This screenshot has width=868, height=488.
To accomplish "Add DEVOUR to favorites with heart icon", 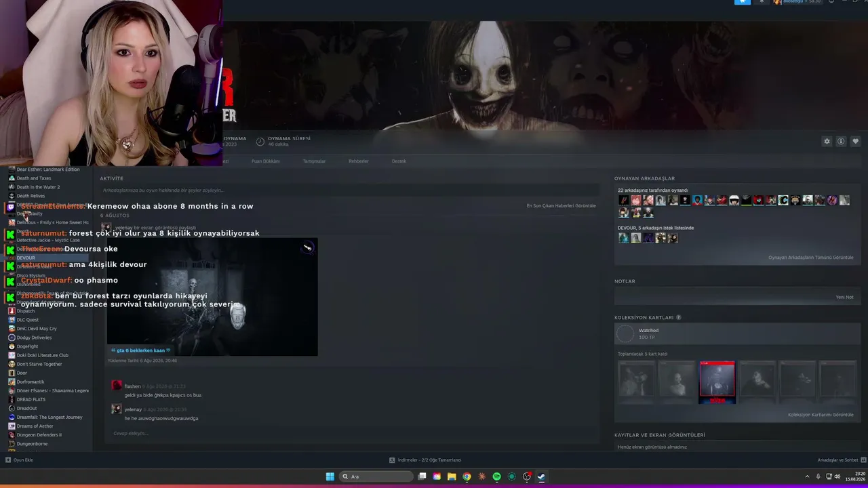I will [x=855, y=141].
